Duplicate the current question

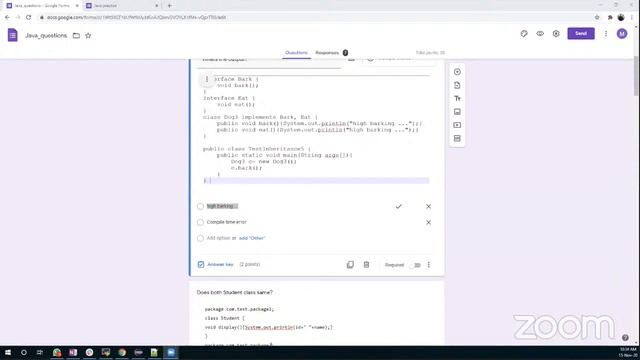(350, 265)
